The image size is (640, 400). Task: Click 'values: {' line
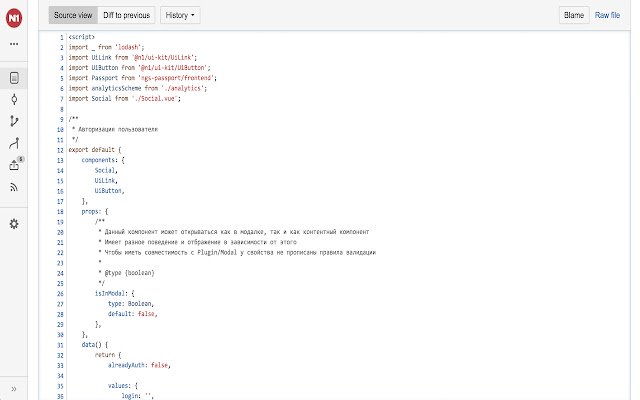(123, 386)
